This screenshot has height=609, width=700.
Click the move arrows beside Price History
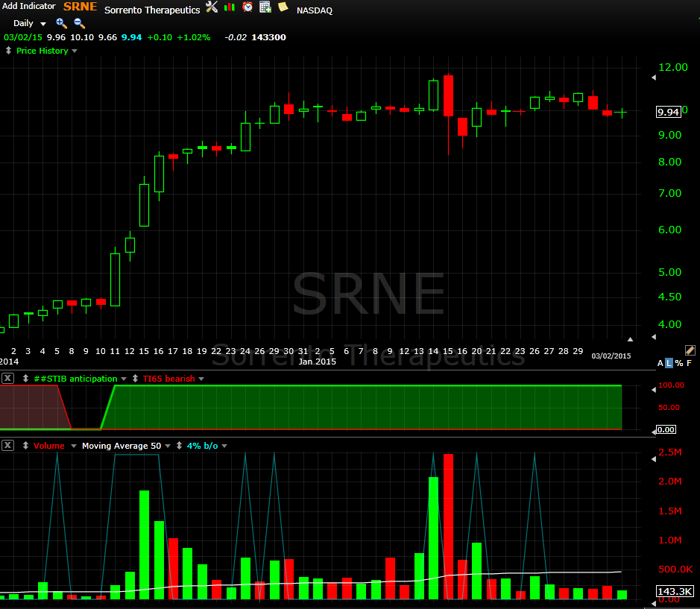8,51
